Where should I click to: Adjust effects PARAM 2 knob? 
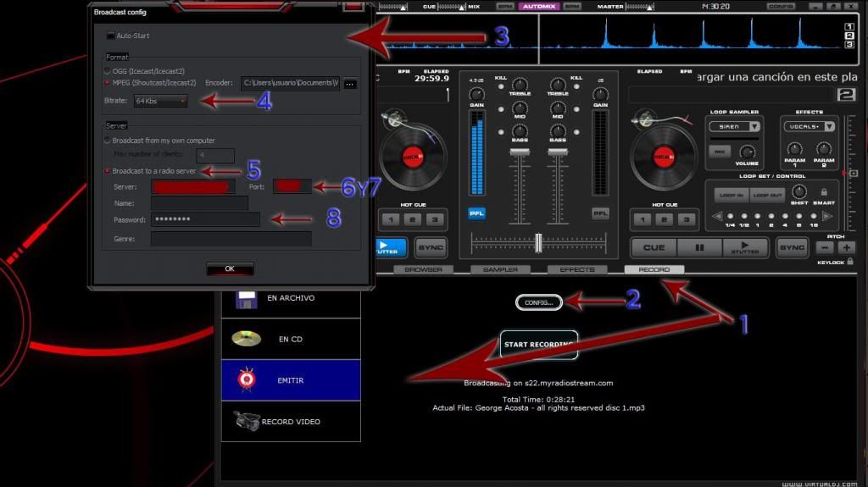[824, 149]
